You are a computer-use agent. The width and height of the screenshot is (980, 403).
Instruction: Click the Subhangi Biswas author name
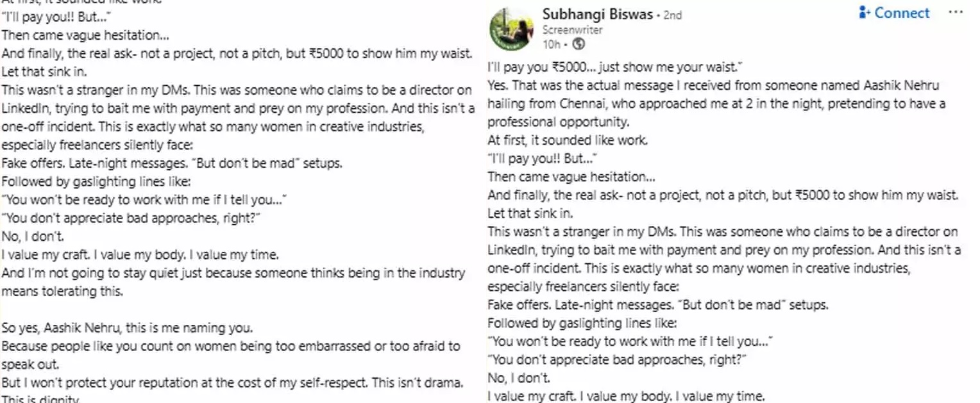pos(597,14)
